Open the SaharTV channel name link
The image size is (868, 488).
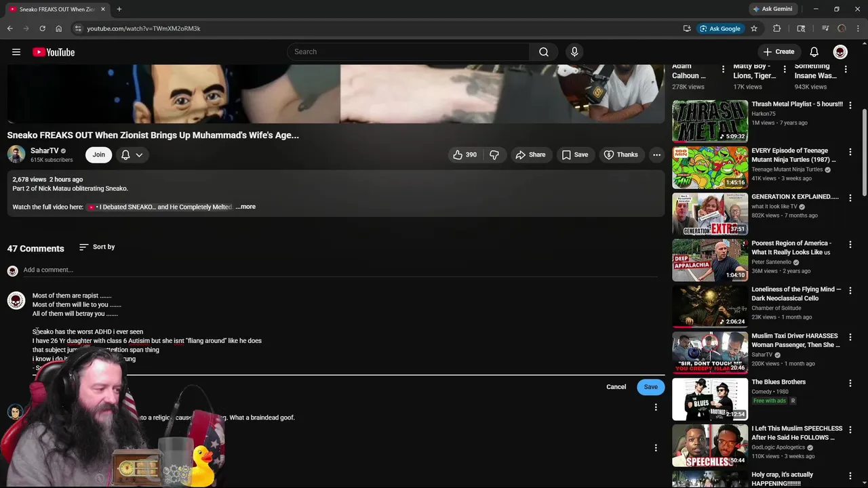tap(45, 150)
